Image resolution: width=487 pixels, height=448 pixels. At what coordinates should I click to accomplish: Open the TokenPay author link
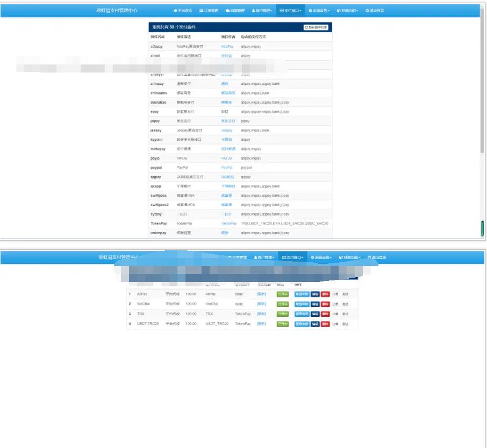coord(229,223)
